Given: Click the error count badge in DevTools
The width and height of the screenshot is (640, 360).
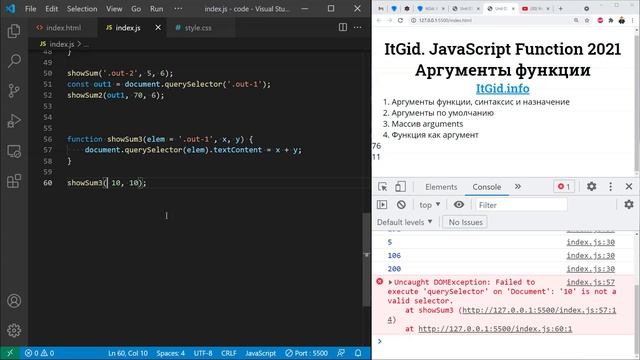Looking at the screenshot, I should coord(564,187).
